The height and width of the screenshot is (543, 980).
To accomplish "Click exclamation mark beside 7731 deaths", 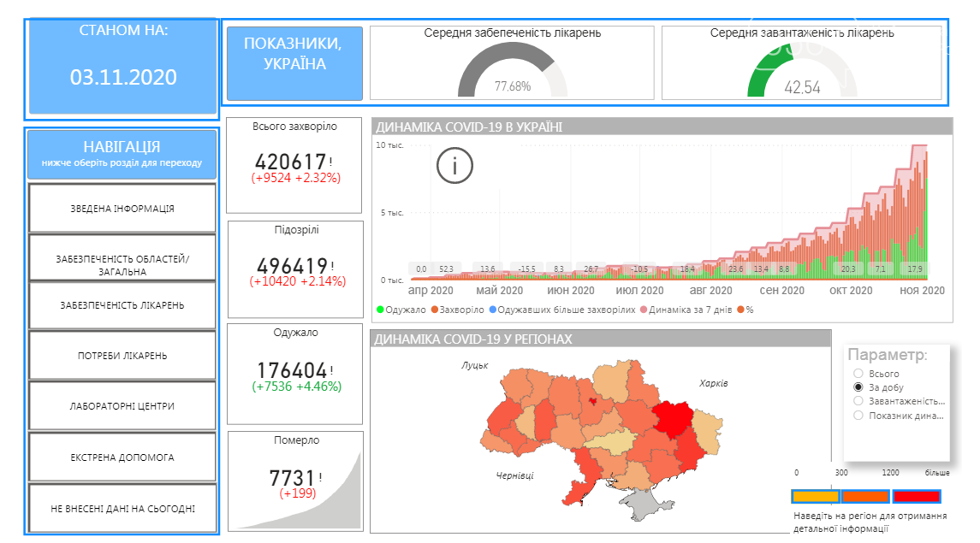I will 319,477.
